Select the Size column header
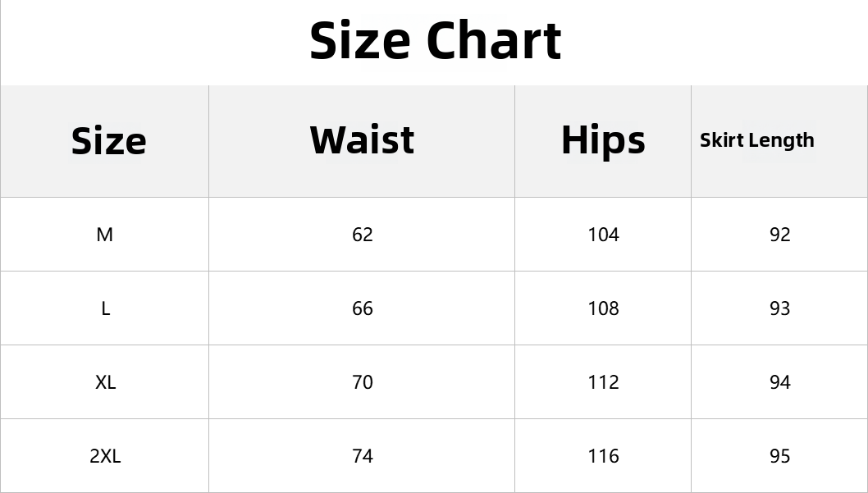Viewport: 868px width, 493px height. [108, 140]
